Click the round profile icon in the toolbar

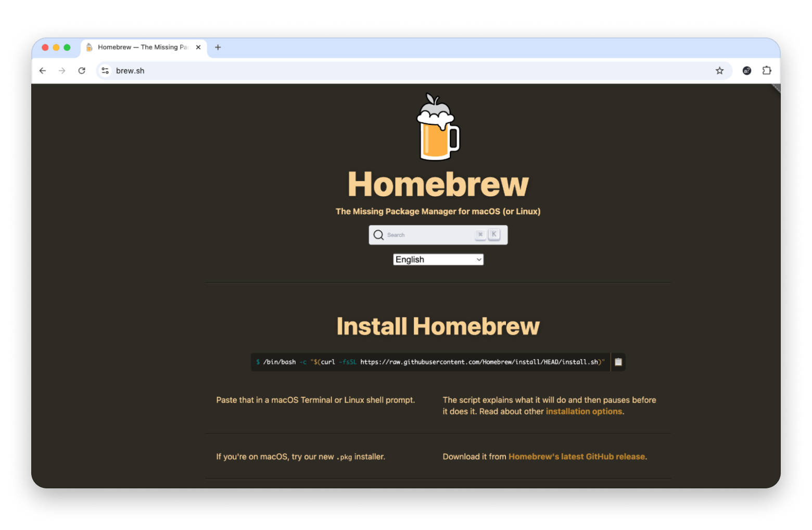click(x=747, y=71)
